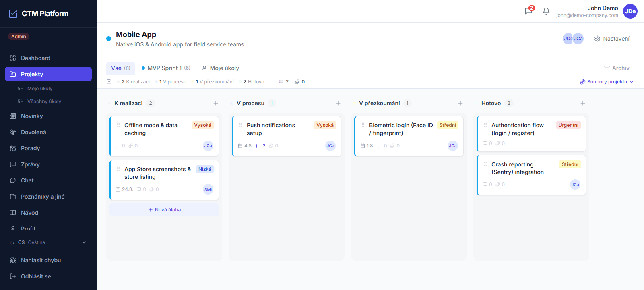
Task: Open Dashboard in the sidebar
Action: point(48,58)
